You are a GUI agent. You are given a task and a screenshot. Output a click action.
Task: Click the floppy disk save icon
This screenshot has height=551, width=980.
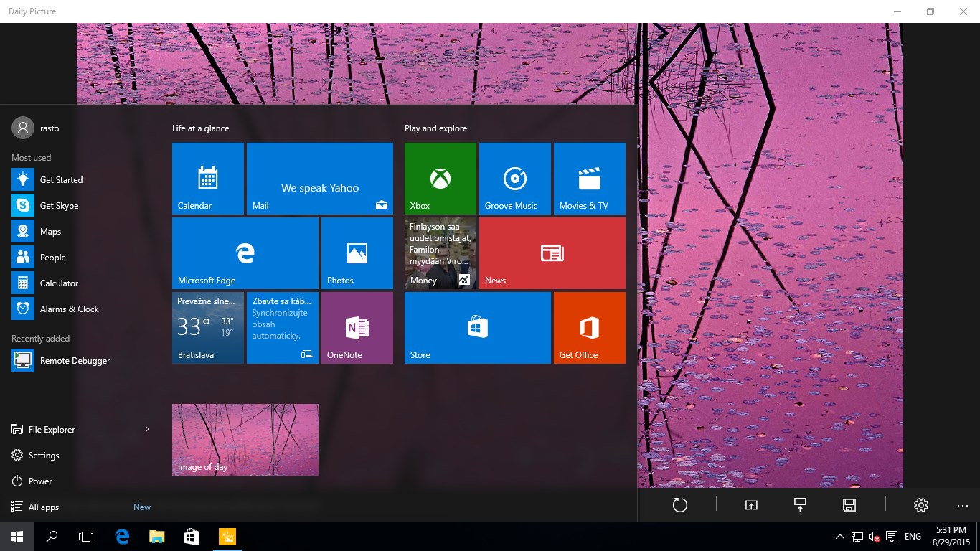coord(849,505)
